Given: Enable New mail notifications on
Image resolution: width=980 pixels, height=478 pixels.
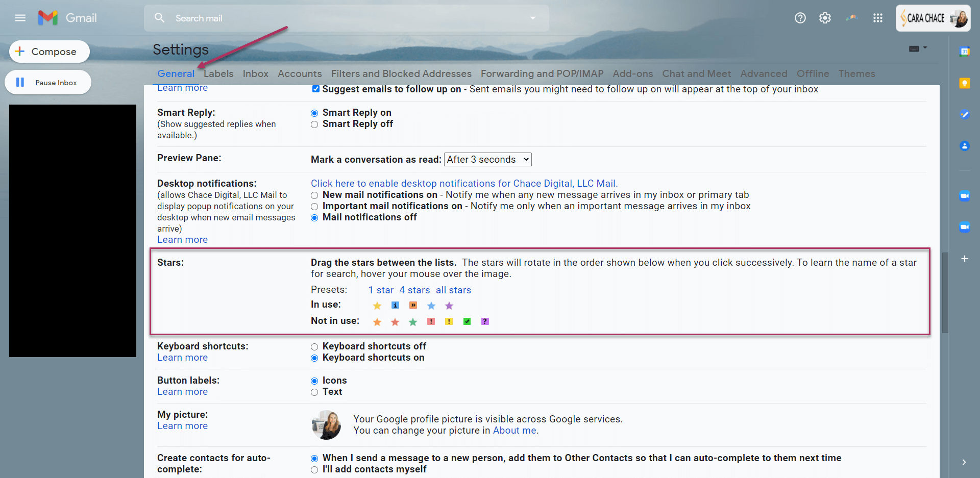Looking at the screenshot, I should (x=314, y=195).
